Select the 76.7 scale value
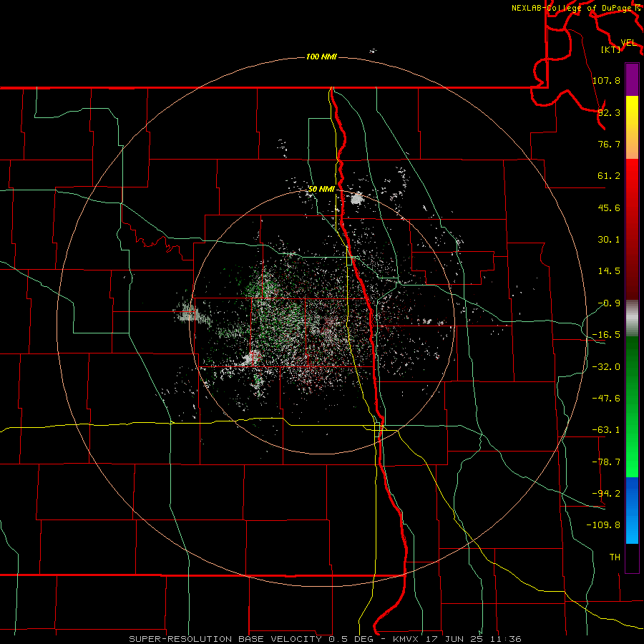644x644 pixels. coord(609,144)
